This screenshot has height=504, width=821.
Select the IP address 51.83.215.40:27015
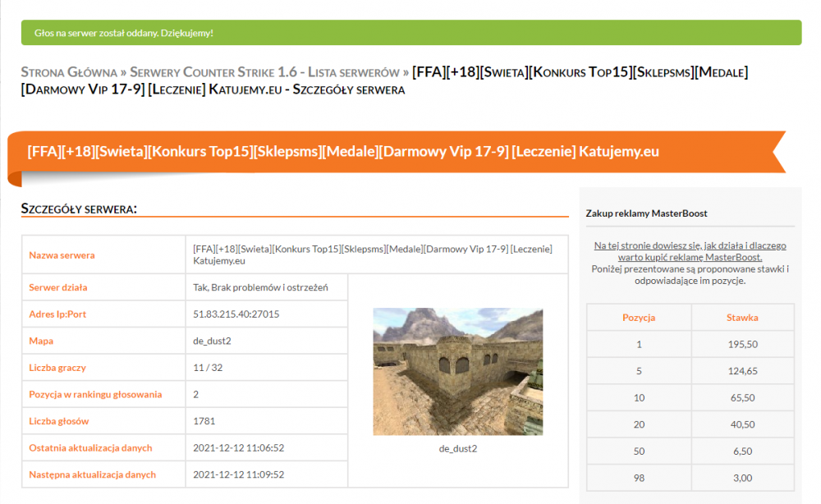pyautogui.click(x=236, y=314)
